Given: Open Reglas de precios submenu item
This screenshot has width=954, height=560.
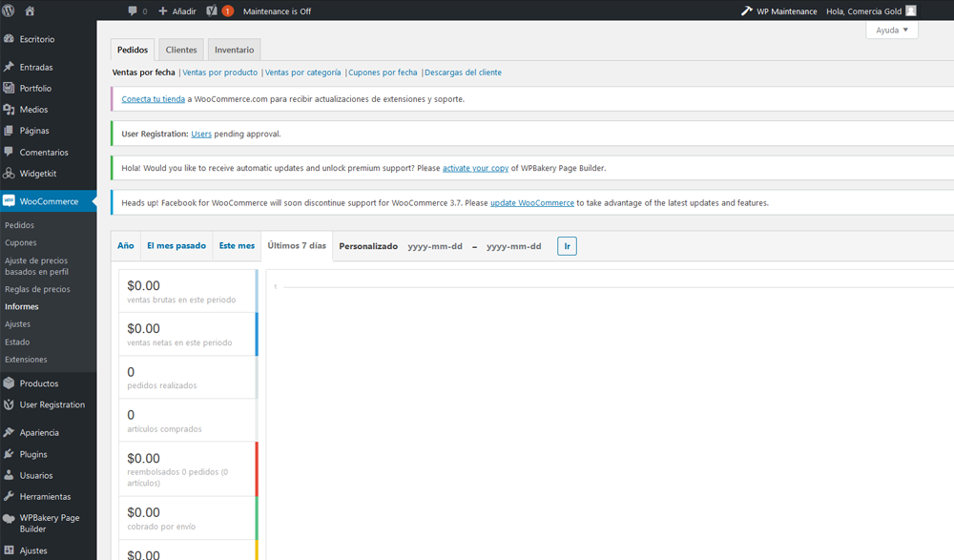Looking at the screenshot, I should pos(37,289).
